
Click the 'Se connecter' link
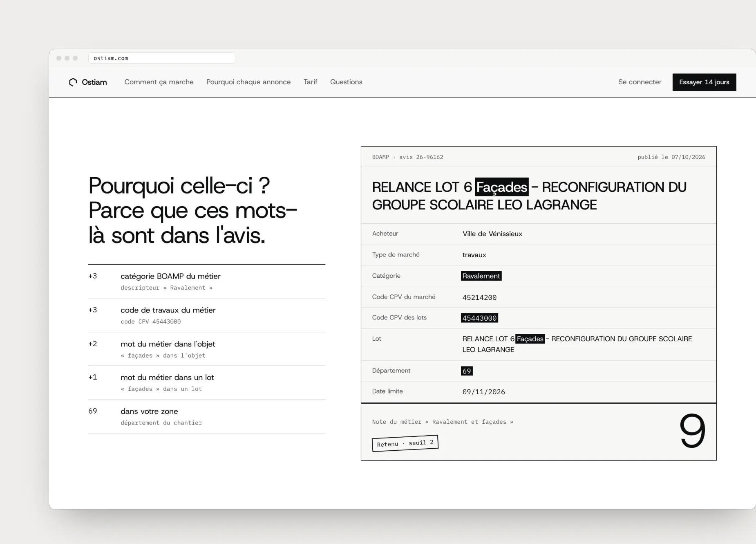click(x=640, y=82)
